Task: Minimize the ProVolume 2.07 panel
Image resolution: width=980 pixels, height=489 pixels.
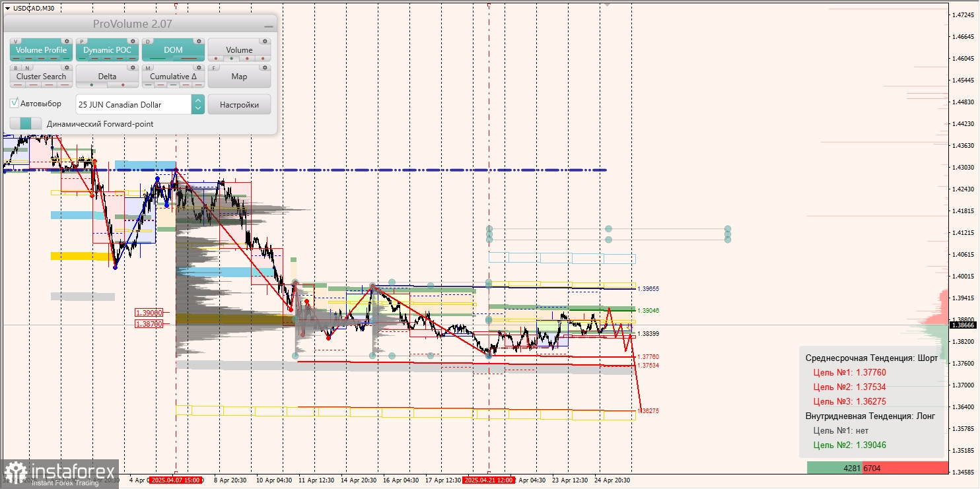Action: [x=268, y=25]
